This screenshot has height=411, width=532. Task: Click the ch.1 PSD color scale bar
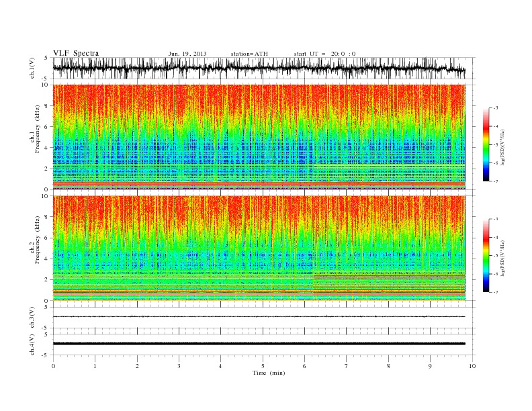486,144
